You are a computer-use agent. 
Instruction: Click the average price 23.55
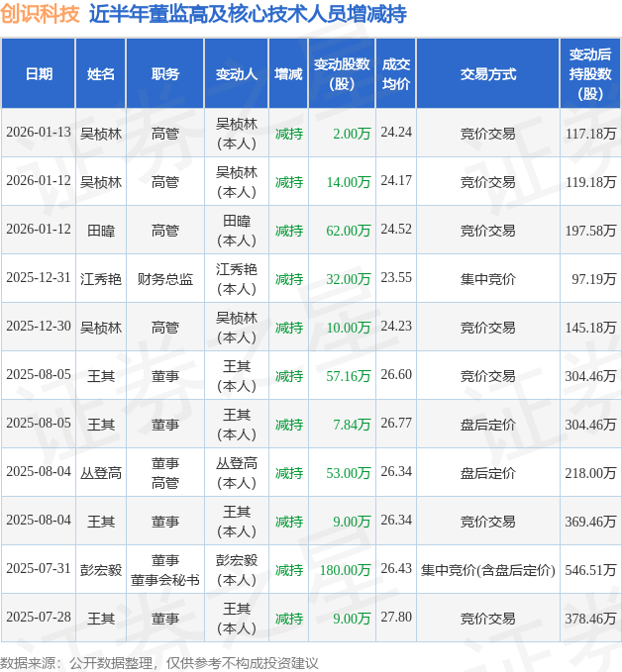point(396,277)
